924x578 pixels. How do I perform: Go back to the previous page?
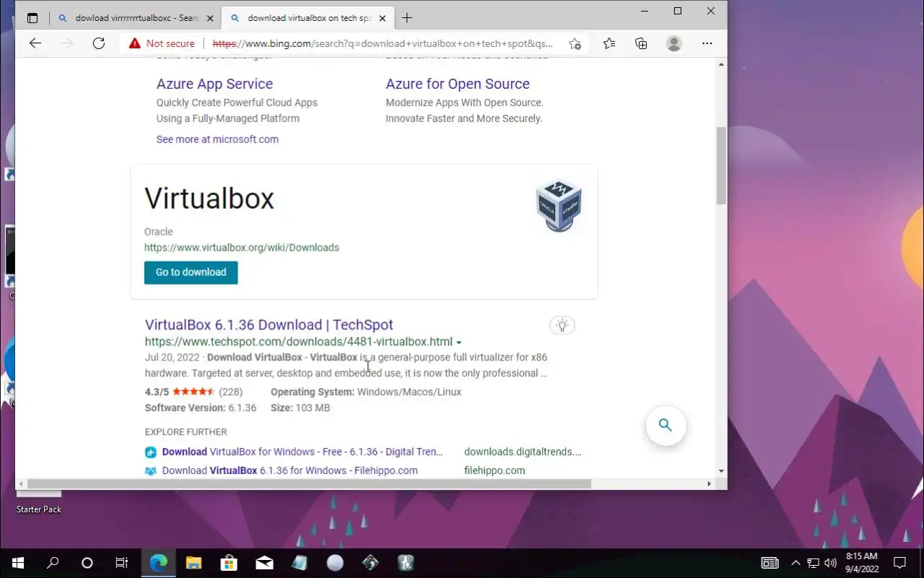tap(35, 43)
